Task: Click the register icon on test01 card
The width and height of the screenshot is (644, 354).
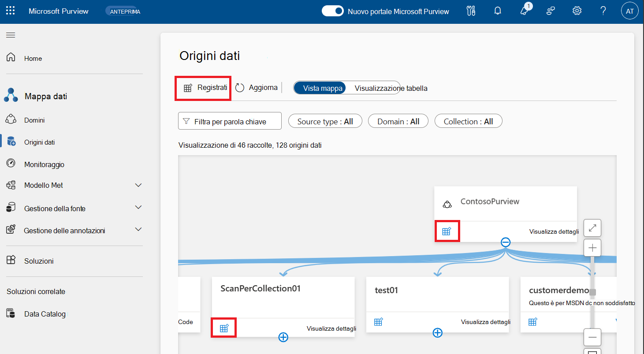Action: tap(378, 322)
